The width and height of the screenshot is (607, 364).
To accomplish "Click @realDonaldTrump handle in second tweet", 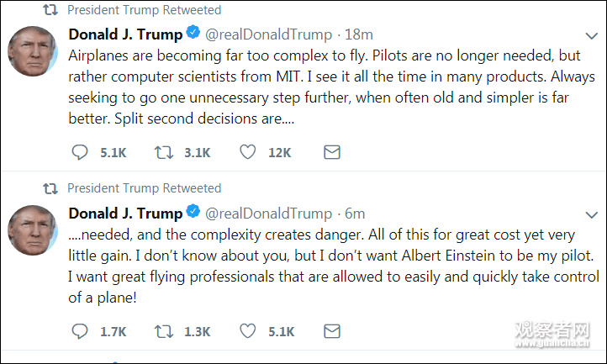I will pos(269,214).
